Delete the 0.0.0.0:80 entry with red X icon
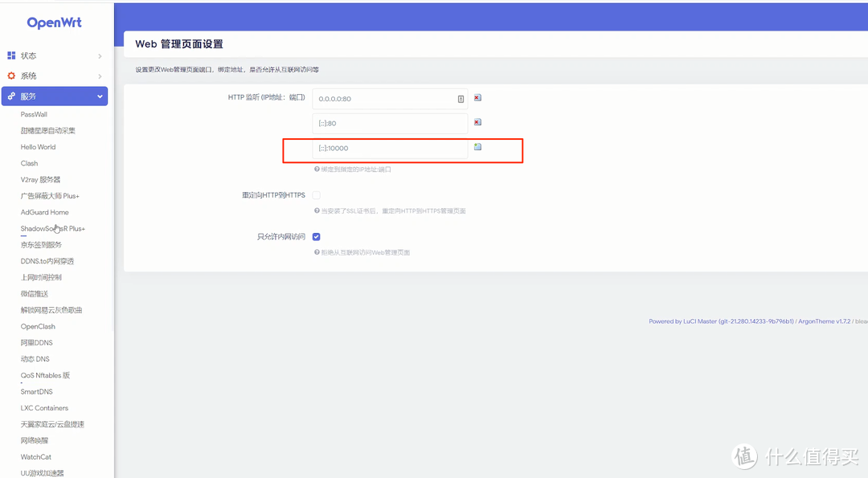Screen dimensions: 868x478 coord(477,97)
